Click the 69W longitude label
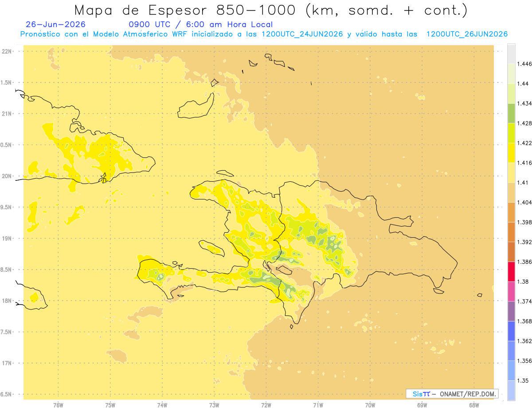Screen dimensions: 532x411 click(422, 406)
